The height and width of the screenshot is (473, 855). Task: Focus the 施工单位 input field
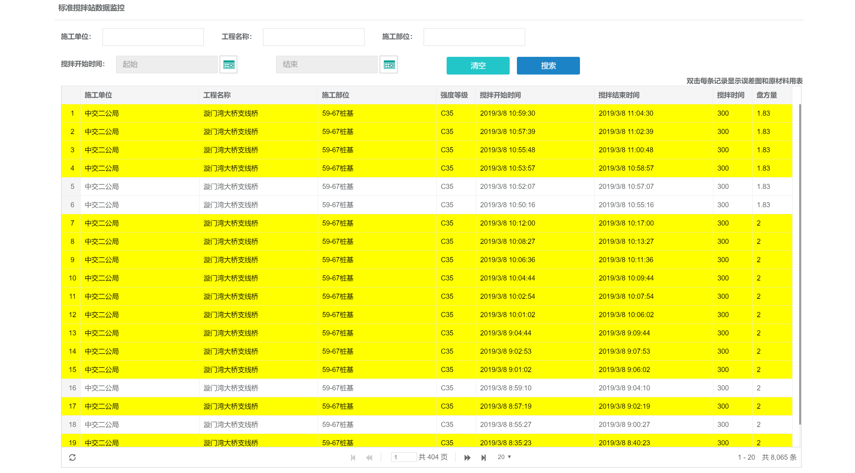[152, 37]
